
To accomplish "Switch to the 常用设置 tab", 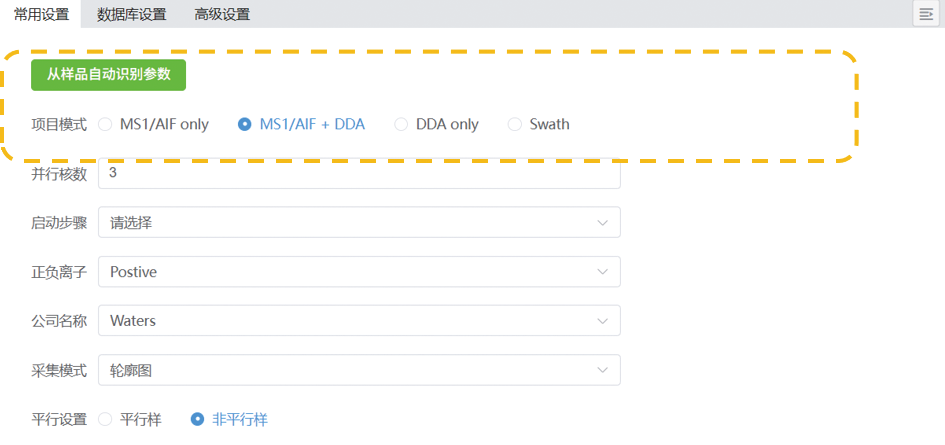I will [x=41, y=14].
